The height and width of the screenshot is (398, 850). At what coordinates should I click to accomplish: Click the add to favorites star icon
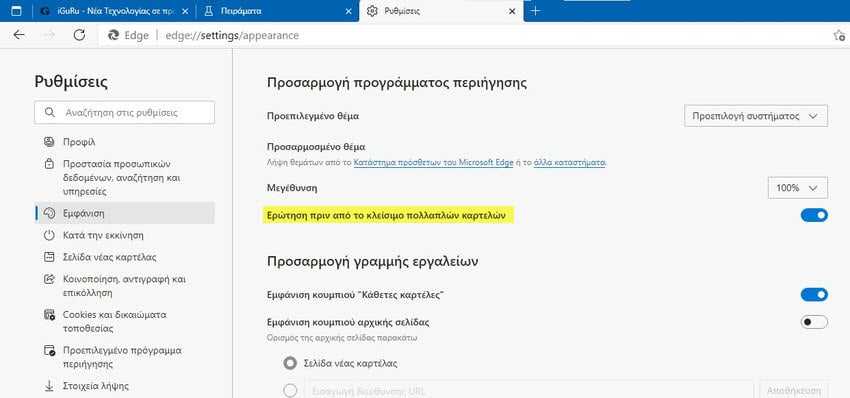point(839,36)
